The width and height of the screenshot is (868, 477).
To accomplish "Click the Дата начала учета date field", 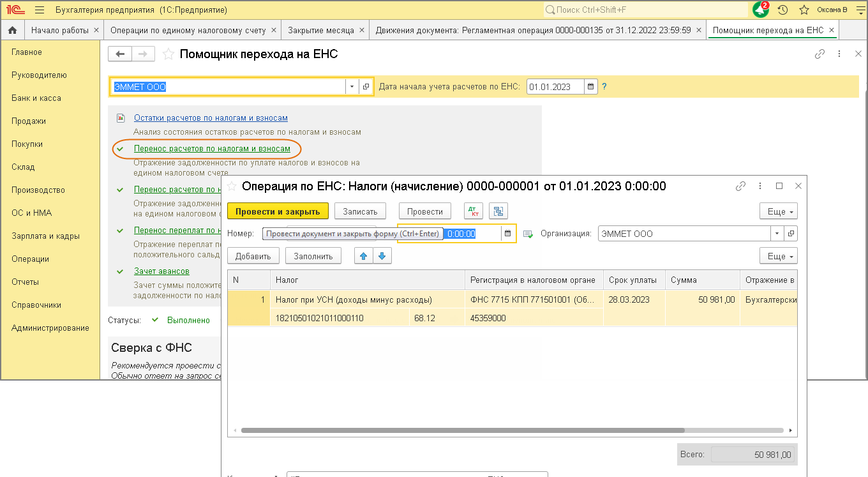I will [x=556, y=87].
